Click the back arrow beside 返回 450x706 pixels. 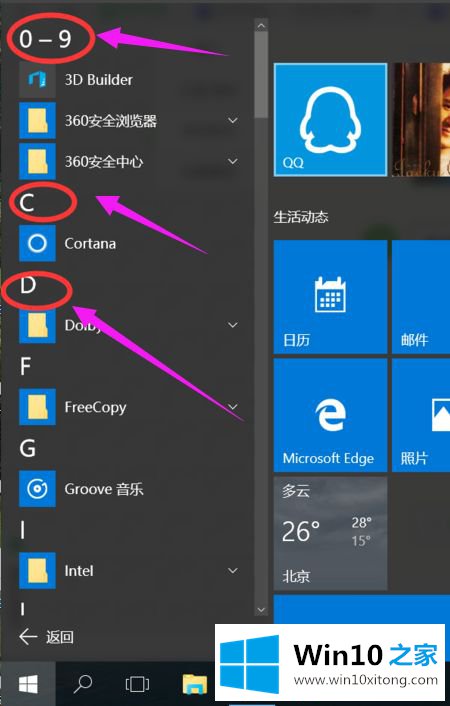coord(28,637)
